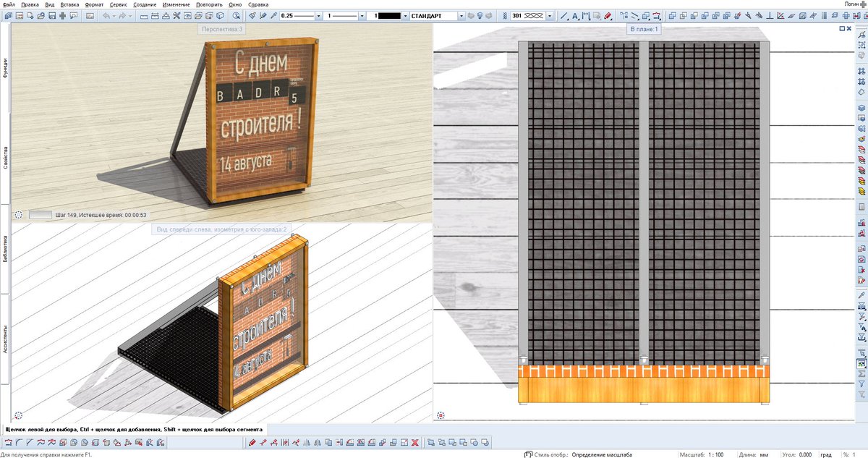Viewport: 868px width, 458px height.
Task: Select the В плане:1 viewport title
Action: pos(644,29)
